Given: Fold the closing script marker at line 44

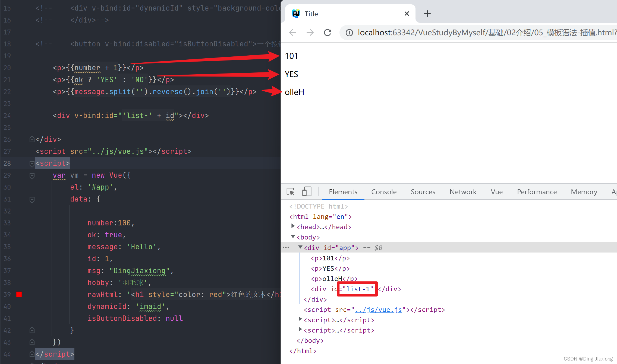Looking at the screenshot, I should pyautogui.click(x=32, y=354).
